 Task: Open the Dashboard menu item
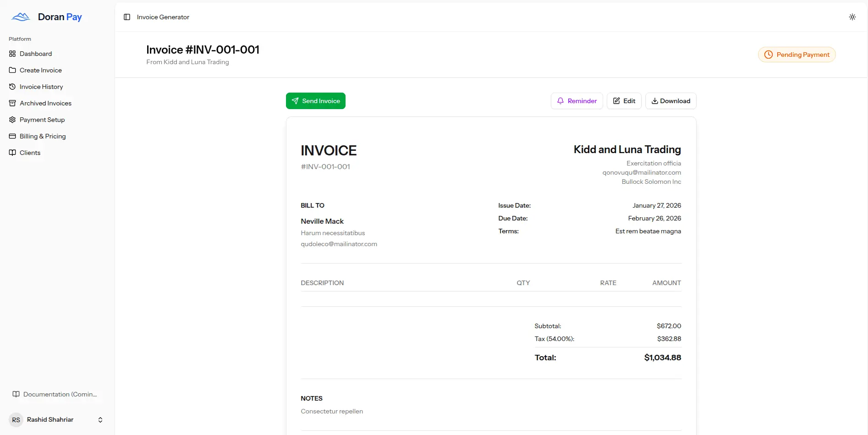(57, 54)
